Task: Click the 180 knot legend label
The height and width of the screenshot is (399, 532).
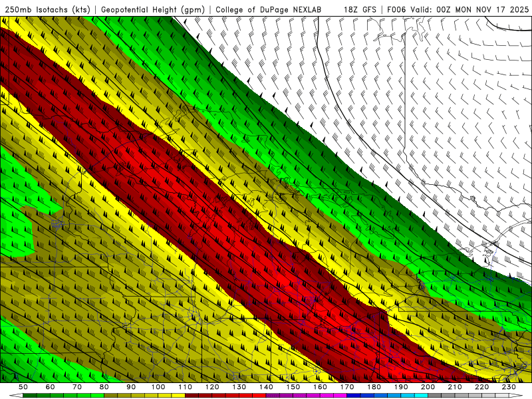Action: point(374,387)
